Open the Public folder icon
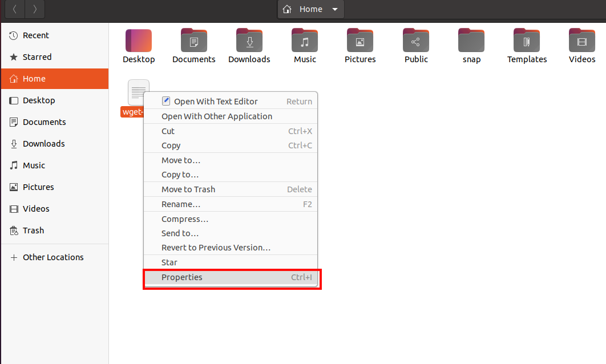 coord(415,46)
